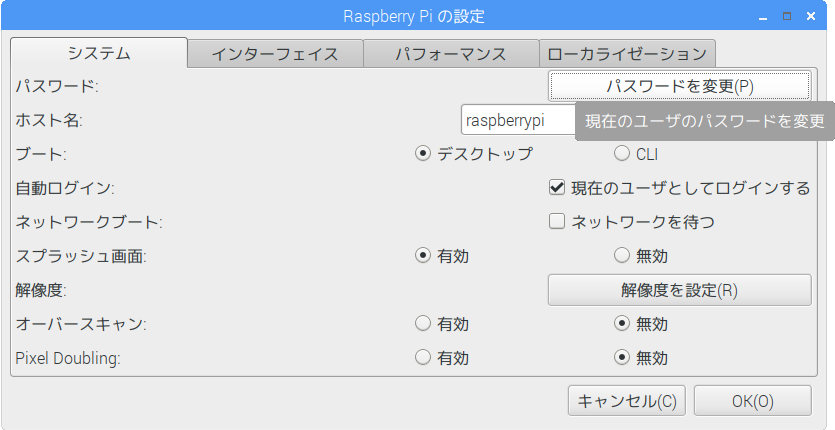
Task: Click the パスワード: label
Action: click(x=57, y=86)
